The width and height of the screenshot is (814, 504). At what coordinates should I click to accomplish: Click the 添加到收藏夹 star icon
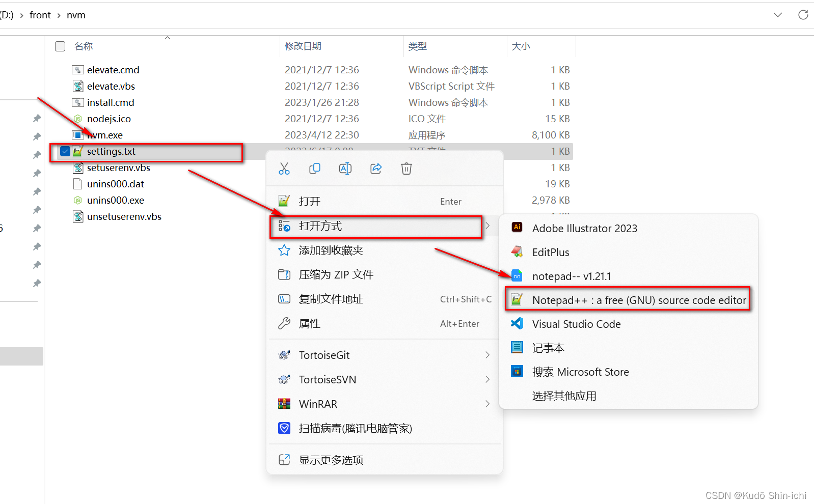coord(284,250)
